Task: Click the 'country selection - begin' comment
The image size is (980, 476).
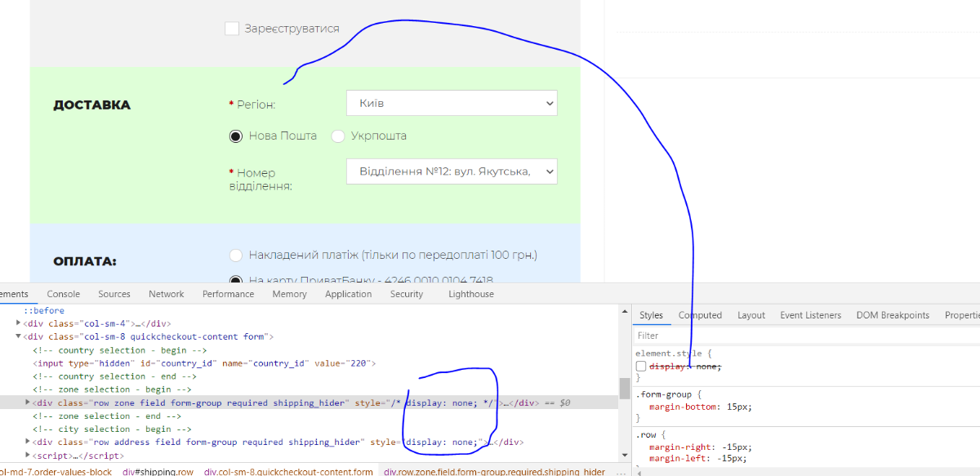Action: point(119,350)
